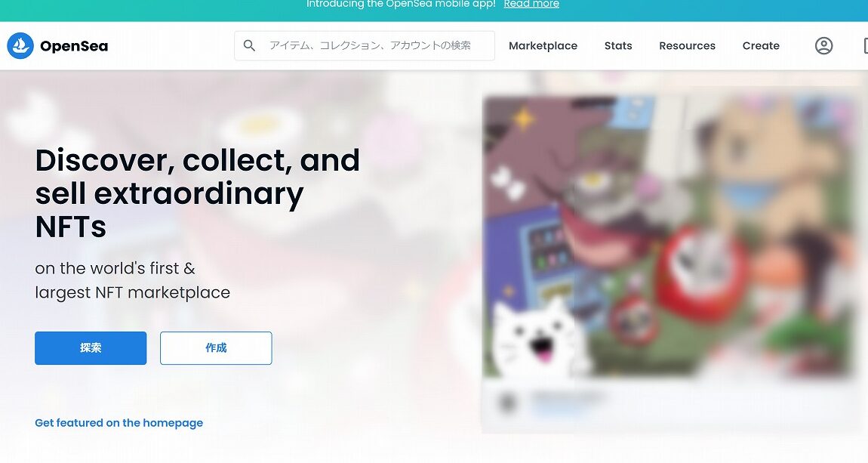Click the OpenSea wordmark text
This screenshot has height=463, width=868.
tap(74, 46)
